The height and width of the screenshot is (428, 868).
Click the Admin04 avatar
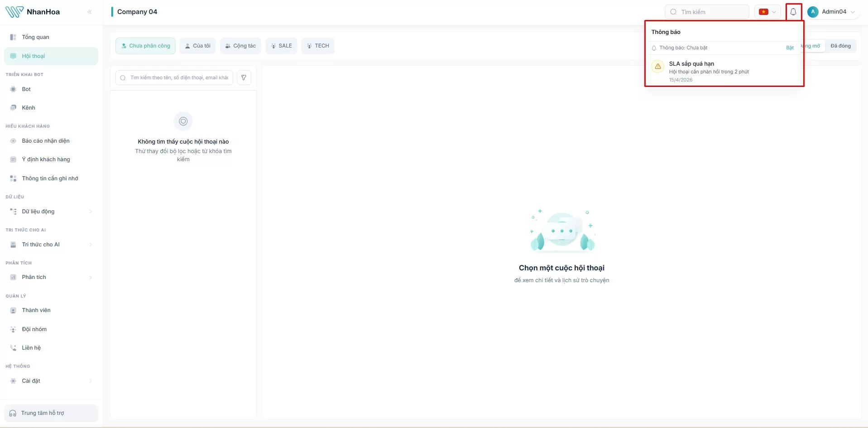pos(813,12)
